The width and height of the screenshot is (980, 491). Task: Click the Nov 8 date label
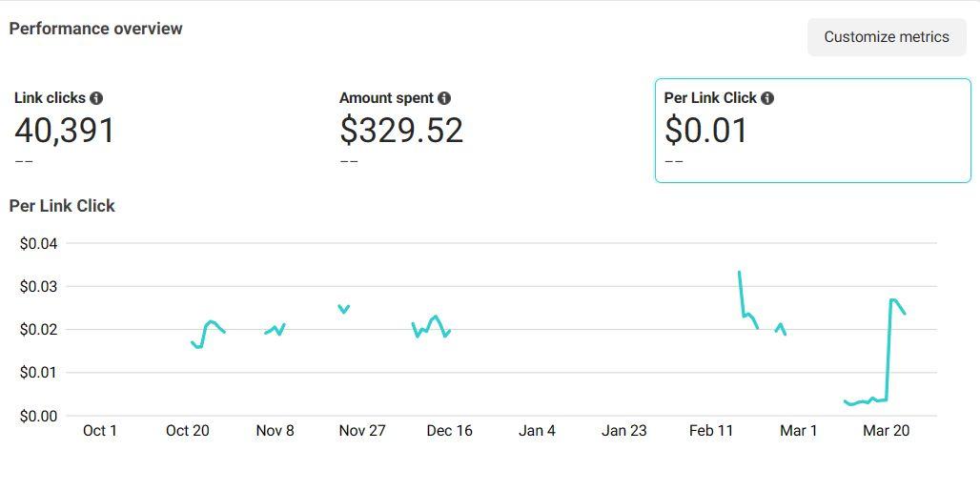pos(276,431)
